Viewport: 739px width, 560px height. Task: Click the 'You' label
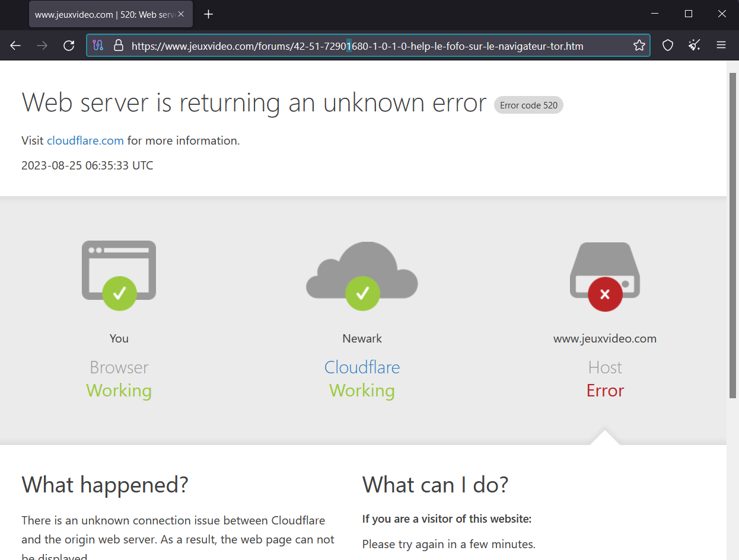tap(119, 338)
